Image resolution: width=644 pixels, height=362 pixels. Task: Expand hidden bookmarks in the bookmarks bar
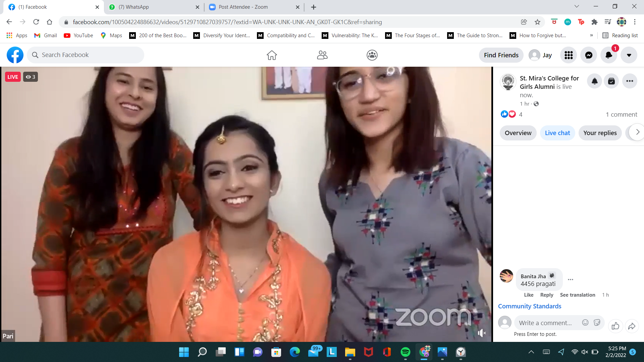591,35
